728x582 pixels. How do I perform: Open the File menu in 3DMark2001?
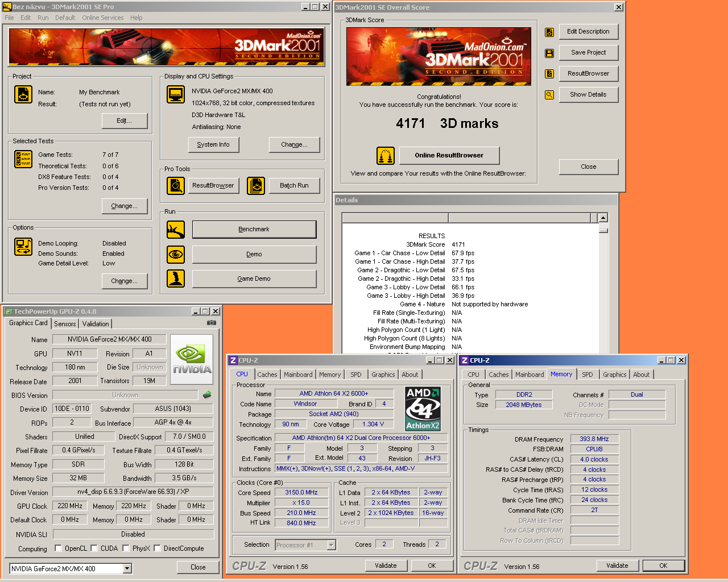[x=9, y=18]
